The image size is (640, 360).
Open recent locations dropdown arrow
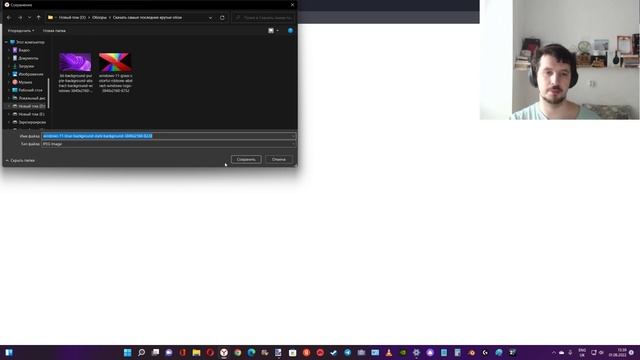[x=29, y=18]
